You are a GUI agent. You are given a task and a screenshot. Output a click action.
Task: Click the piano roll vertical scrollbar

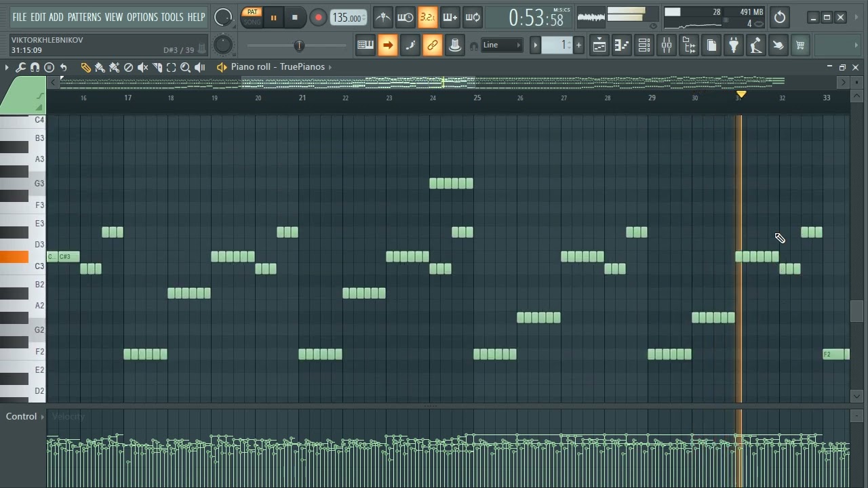(x=856, y=310)
